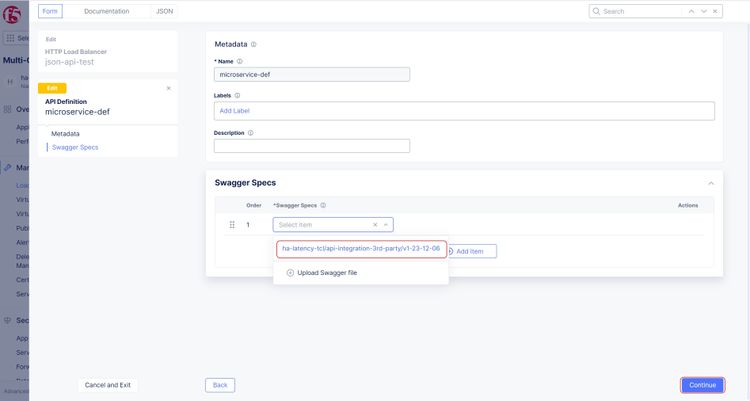Clear the search box with X
This screenshot has width=750, height=401.
(716, 11)
